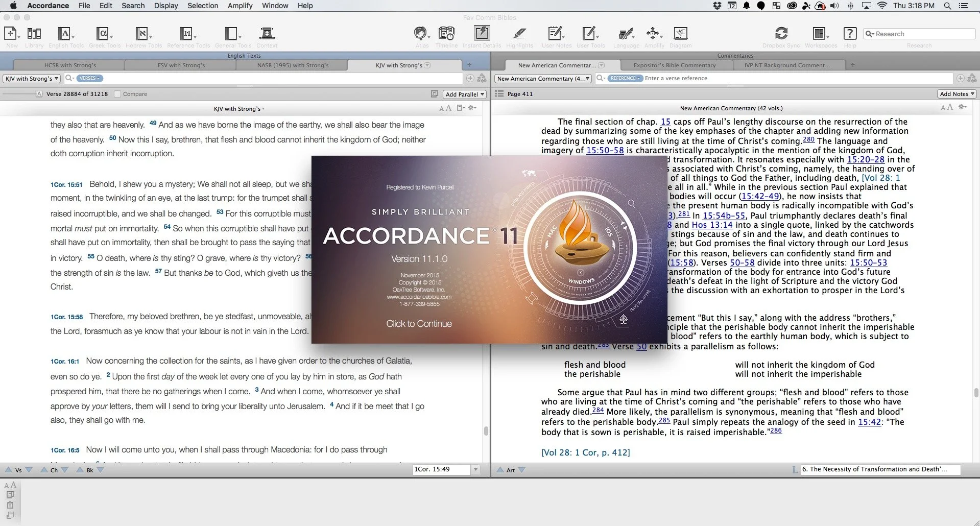Image resolution: width=980 pixels, height=526 pixels.
Task: Switch to the ESV with Strong's tab
Action: [181, 65]
